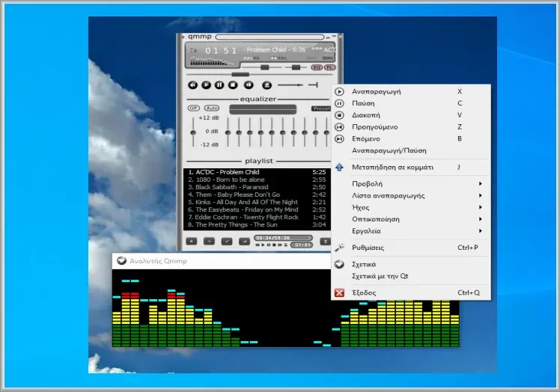Open Σχετικά from the context menu
560x392 pixels.
click(411, 264)
